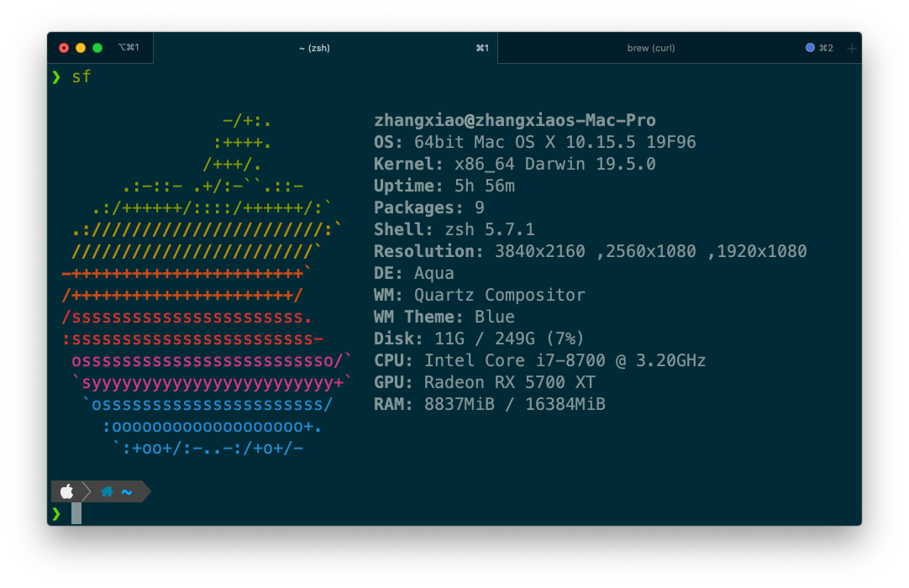Click the CPU Intel Core i7-8700 line
This screenshot has height=588, width=909.
539,360
